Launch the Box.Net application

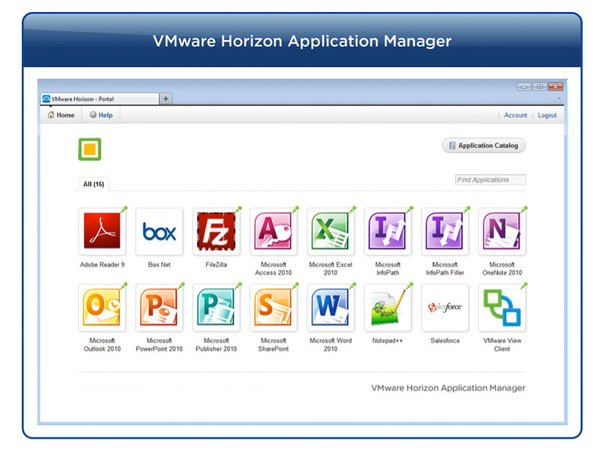click(159, 232)
